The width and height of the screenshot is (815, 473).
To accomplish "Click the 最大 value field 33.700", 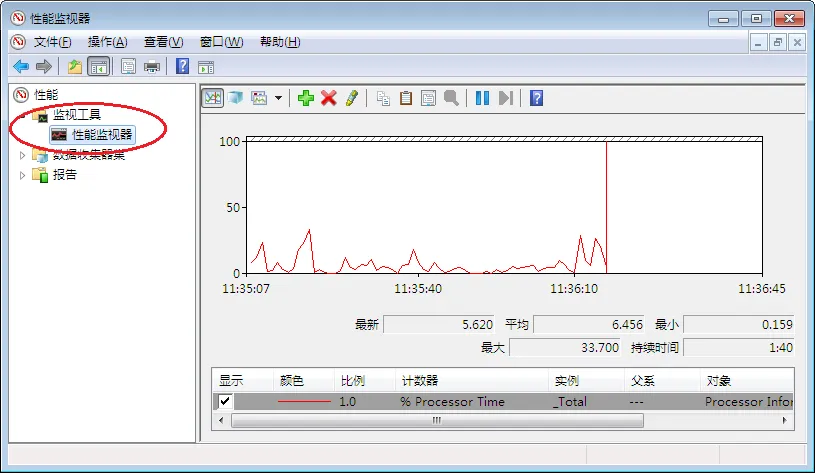I will [x=564, y=347].
